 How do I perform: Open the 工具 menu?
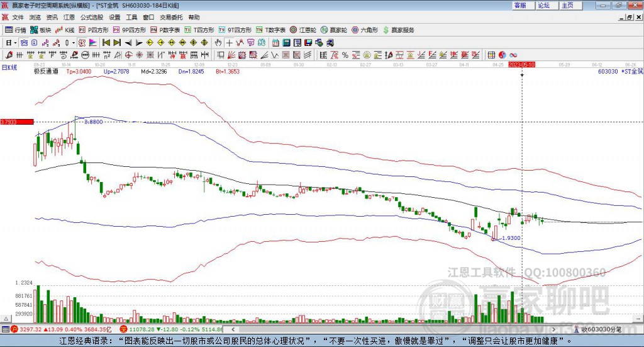coord(131,17)
